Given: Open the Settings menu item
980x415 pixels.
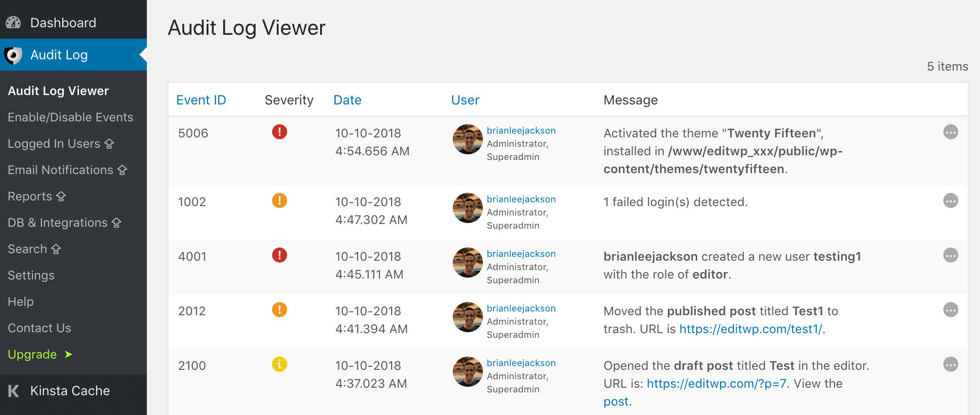Looking at the screenshot, I should coord(31,275).
